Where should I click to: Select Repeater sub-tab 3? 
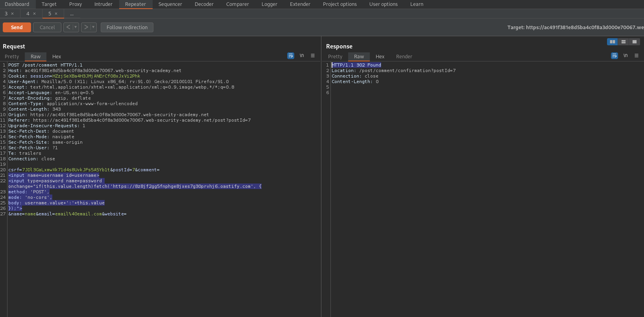6,14
